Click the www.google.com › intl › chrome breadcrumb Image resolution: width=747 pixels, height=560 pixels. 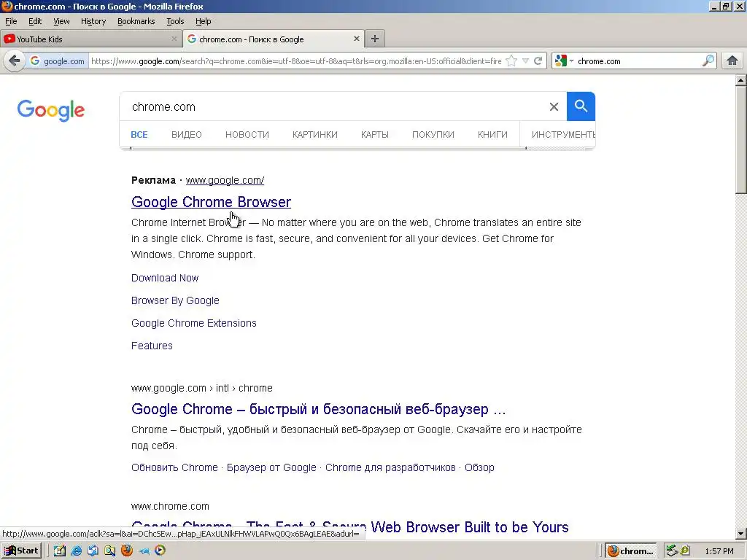[x=202, y=388]
